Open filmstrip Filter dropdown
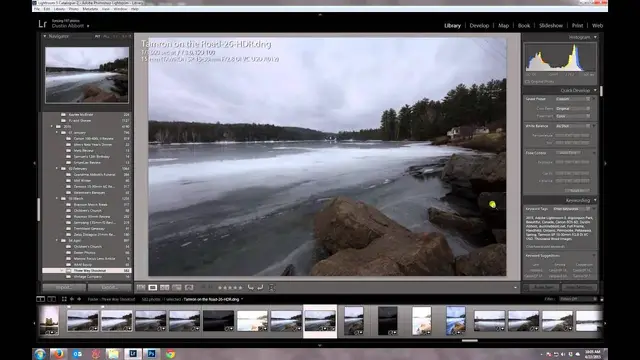Image resolution: width=640 pixels, height=360 pixels. [578, 299]
